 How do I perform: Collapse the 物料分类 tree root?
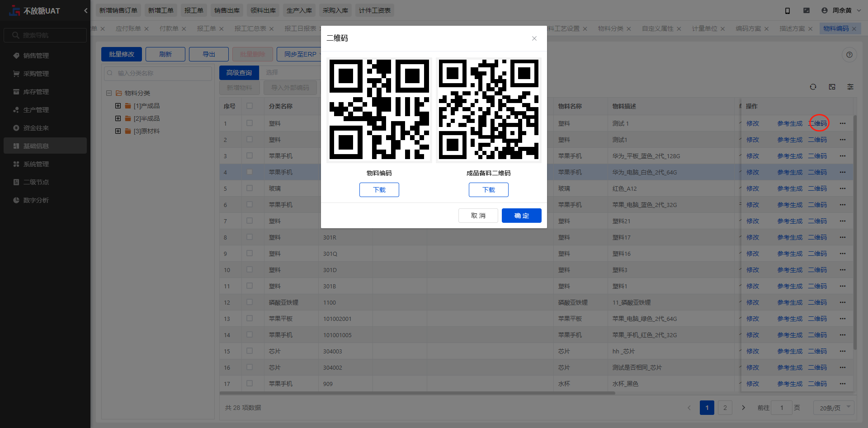109,93
